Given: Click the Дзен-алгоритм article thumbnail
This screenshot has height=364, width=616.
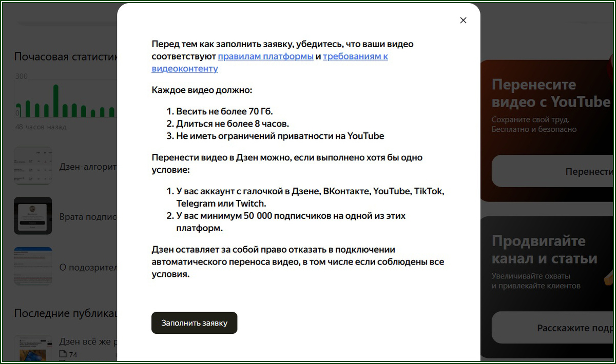Looking at the screenshot, I should click(x=33, y=165).
